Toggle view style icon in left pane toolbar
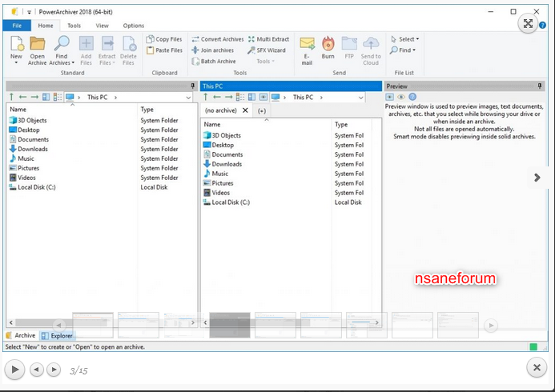This screenshot has height=392, width=555. click(x=58, y=97)
